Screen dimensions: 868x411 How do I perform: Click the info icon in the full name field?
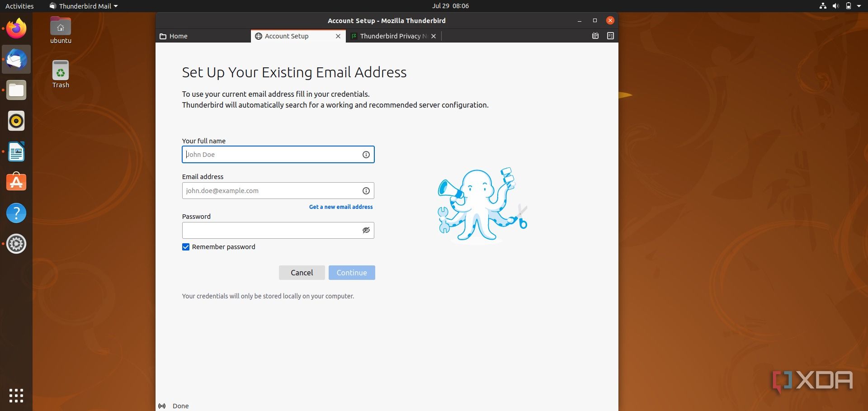point(366,155)
